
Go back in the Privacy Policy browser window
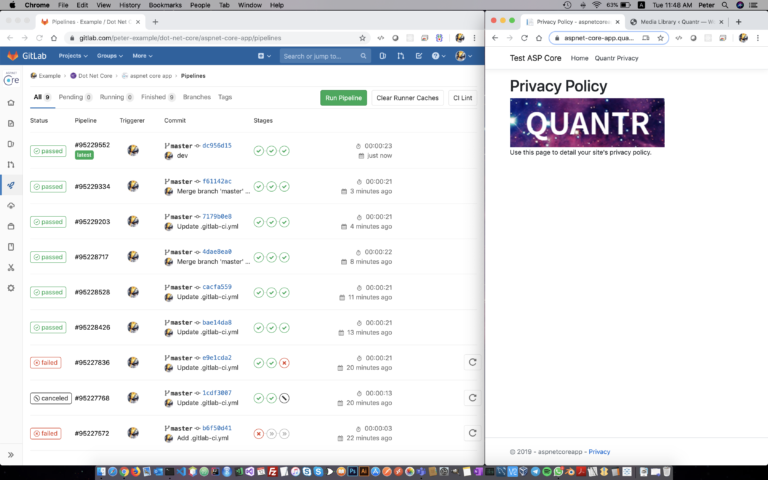[x=495, y=38]
